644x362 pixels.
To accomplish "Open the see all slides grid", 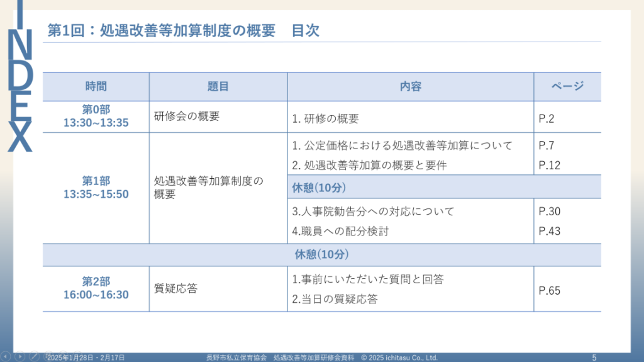I will pos(49,356).
